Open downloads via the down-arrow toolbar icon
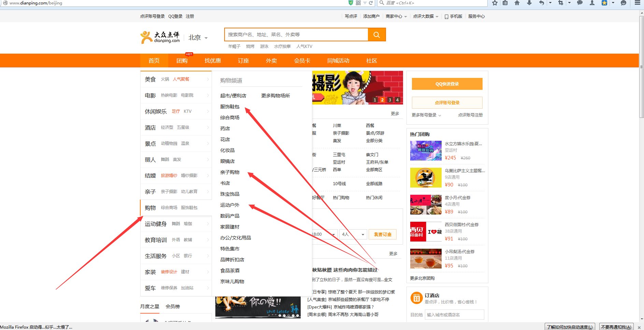644x330 pixels. tap(529, 3)
